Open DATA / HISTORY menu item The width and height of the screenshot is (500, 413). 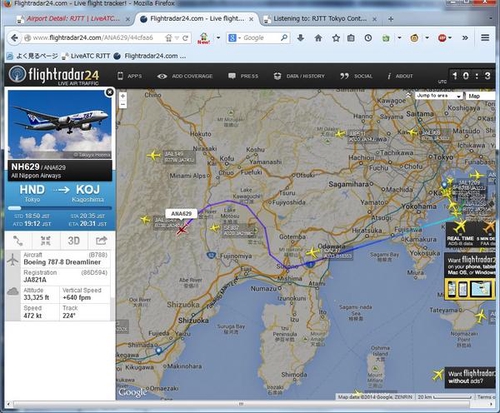299,76
